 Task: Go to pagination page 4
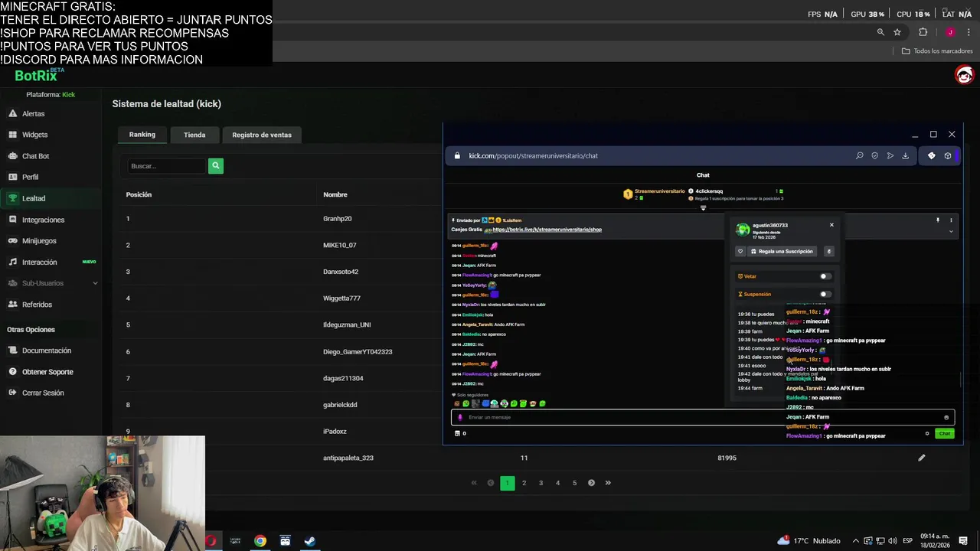tap(557, 483)
